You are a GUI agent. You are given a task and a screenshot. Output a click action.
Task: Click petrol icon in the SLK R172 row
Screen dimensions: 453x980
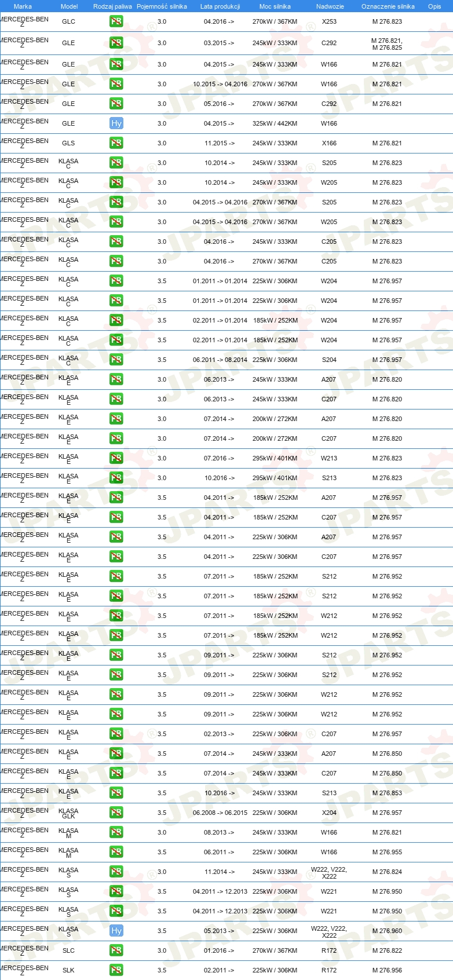tap(116, 970)
